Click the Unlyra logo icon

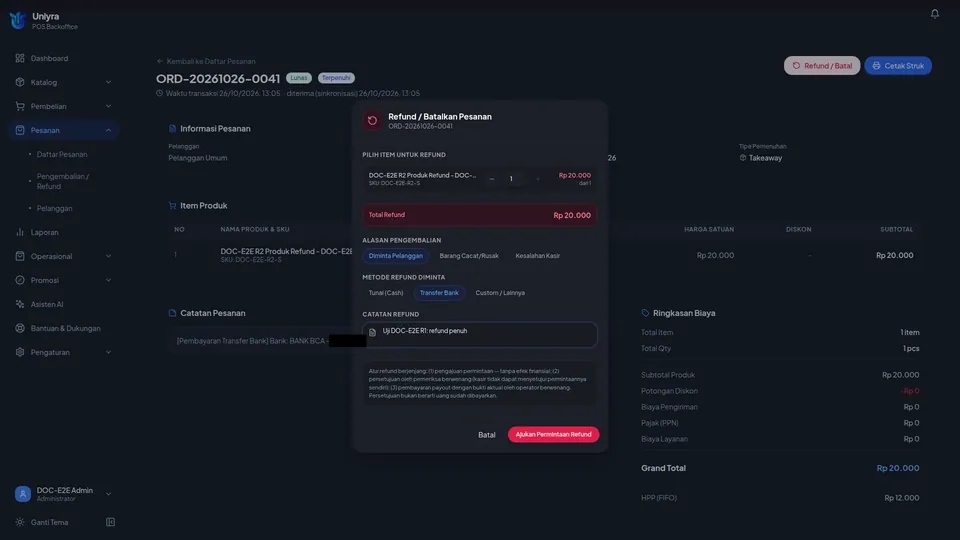18,20
